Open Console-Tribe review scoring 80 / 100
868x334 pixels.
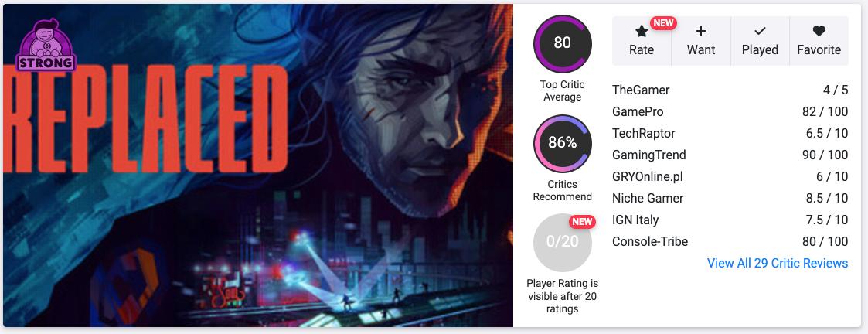click(730, 241)
